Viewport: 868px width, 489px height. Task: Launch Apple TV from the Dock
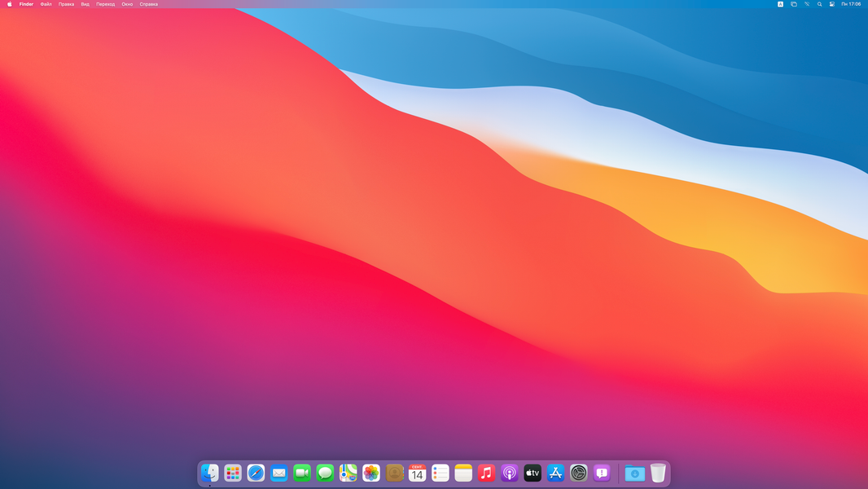tap(533, 473)
